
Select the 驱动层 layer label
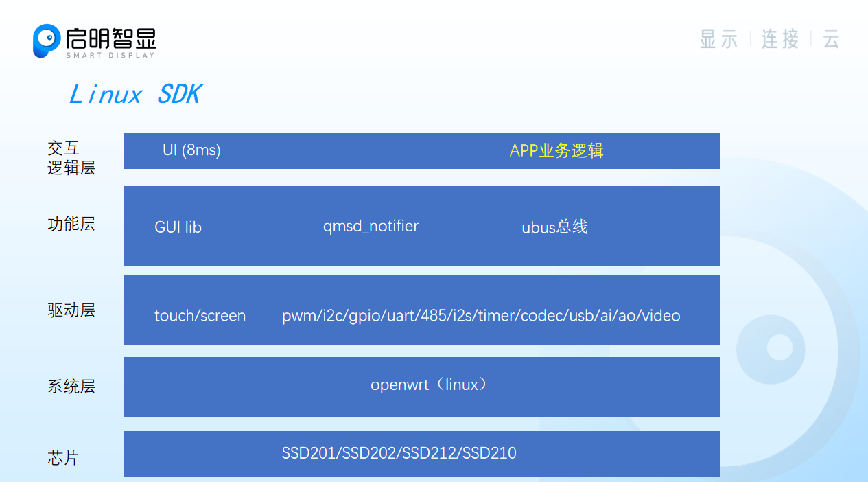pos(71,310)
